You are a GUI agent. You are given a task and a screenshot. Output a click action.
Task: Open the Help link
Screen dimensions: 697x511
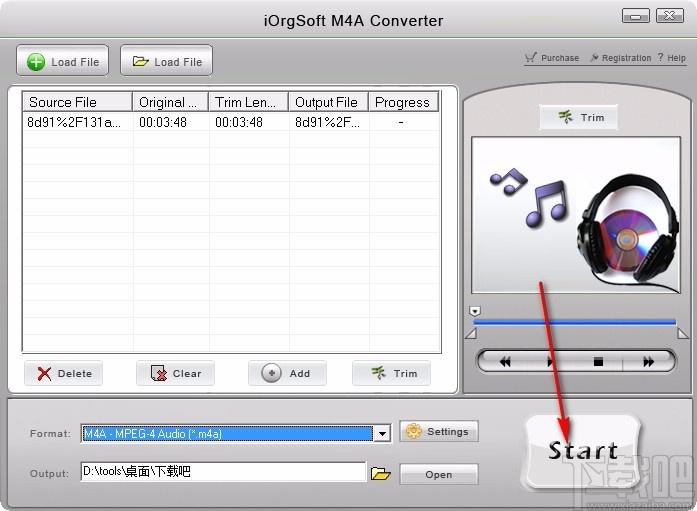click(x=672, y=58)
